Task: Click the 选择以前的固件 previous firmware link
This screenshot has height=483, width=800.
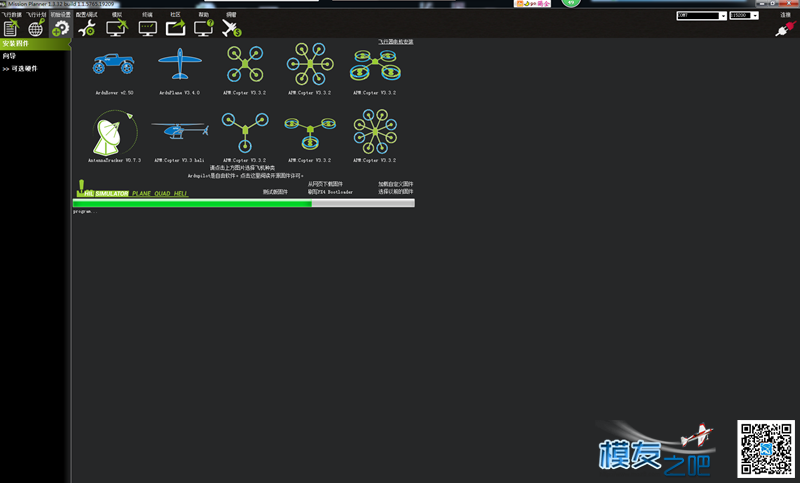Action: pos(395,192)
